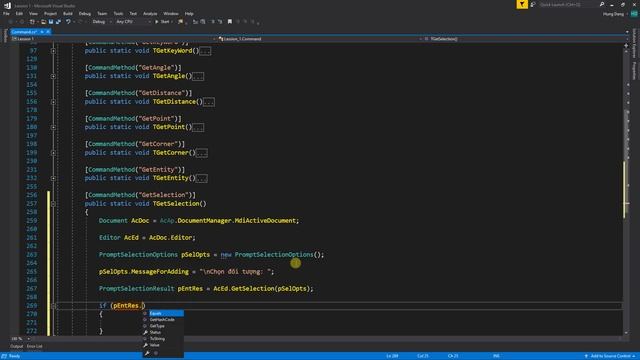Open the Lesson 1 project navigation dropdown

click(x=113, y=39)
